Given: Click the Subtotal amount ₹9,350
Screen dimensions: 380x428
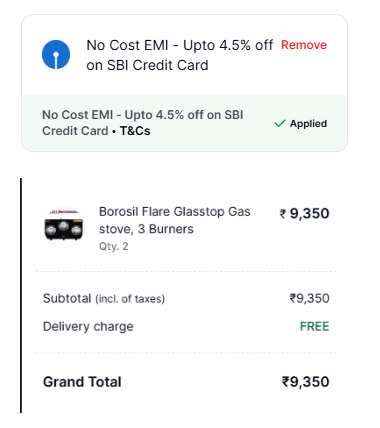Looking at the screenshot, I should coord(309,298).
